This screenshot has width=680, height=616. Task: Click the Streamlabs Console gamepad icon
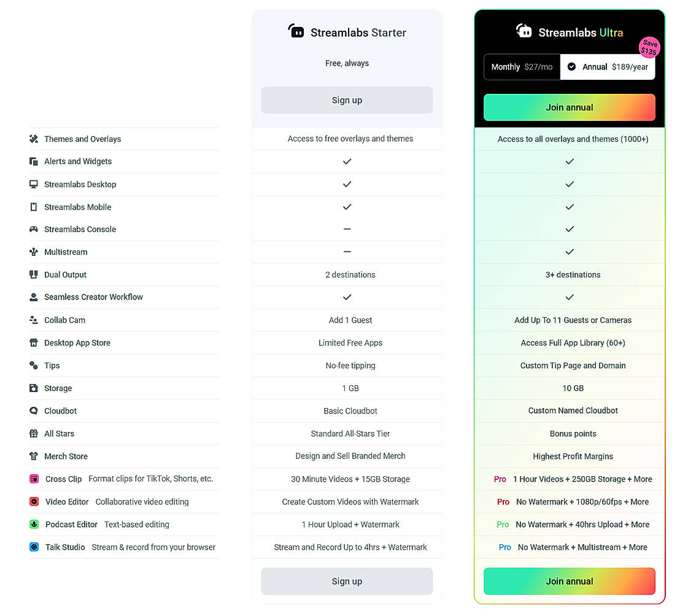point(34,229)
